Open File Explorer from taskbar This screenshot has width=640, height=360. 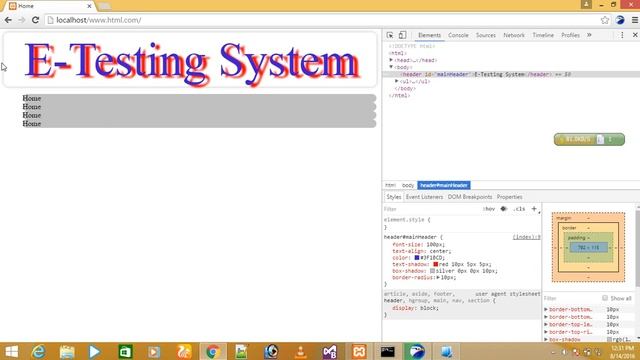pyautogui.click(x=67, y=351)
